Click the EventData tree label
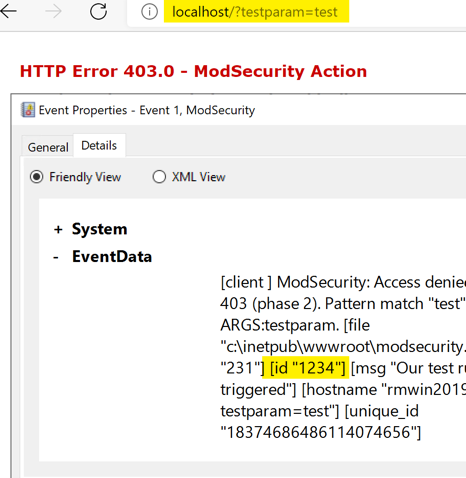Screen dimensions: 466x478 coord(112,256)
